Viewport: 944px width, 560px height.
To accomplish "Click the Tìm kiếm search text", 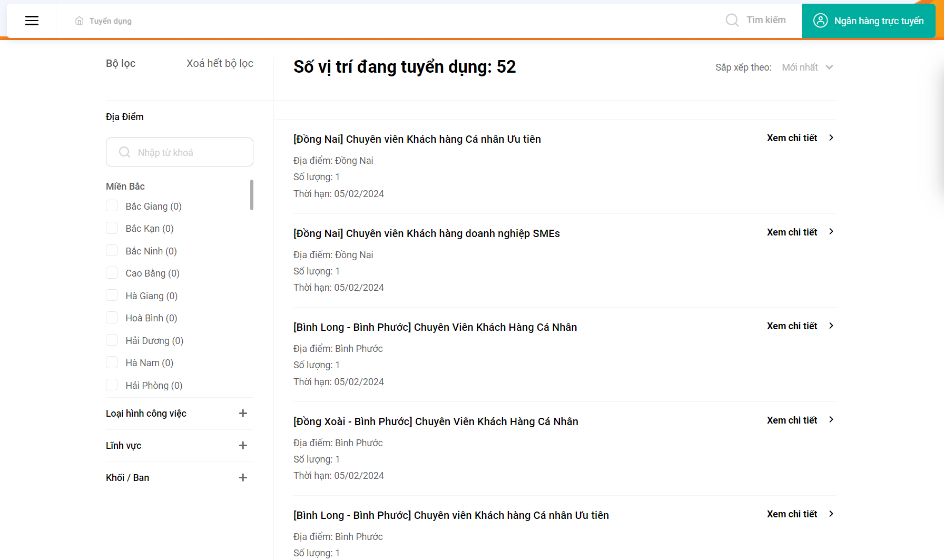I will (766, 20).
